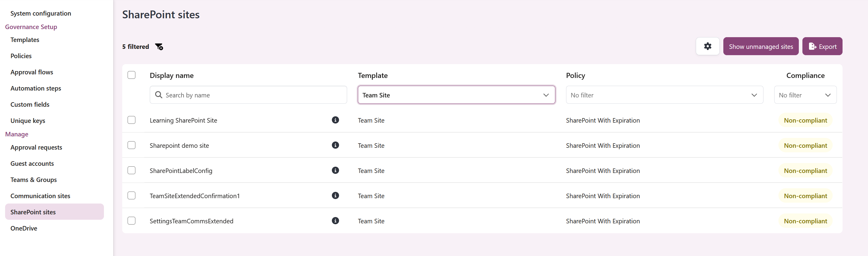The width and height of the screenshot is (868, 256).
Task: Show info for Sharepoint demo site
Action: pos(335,145)
